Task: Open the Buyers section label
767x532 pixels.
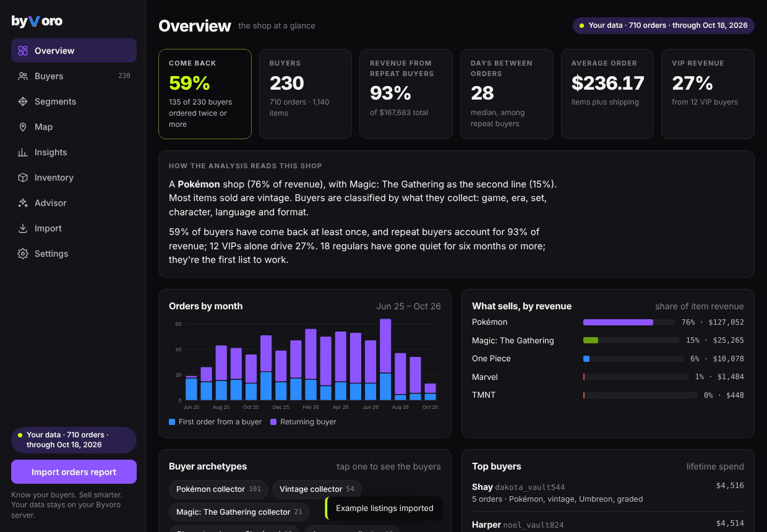Action: click(x=49, y=76)
